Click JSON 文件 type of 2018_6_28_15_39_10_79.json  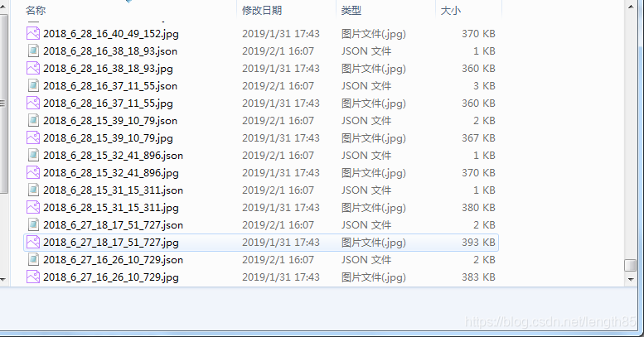(x=366, y=121)
